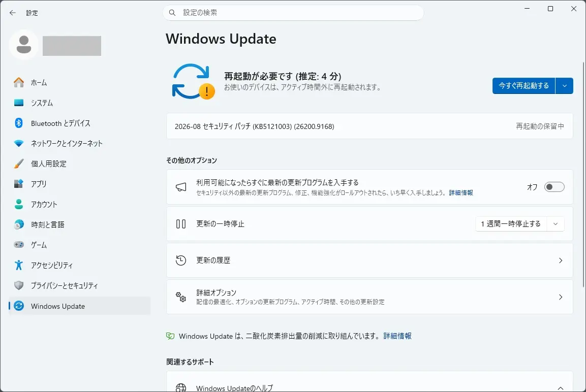Click 1 週間一時停止する button

point(511,224)
